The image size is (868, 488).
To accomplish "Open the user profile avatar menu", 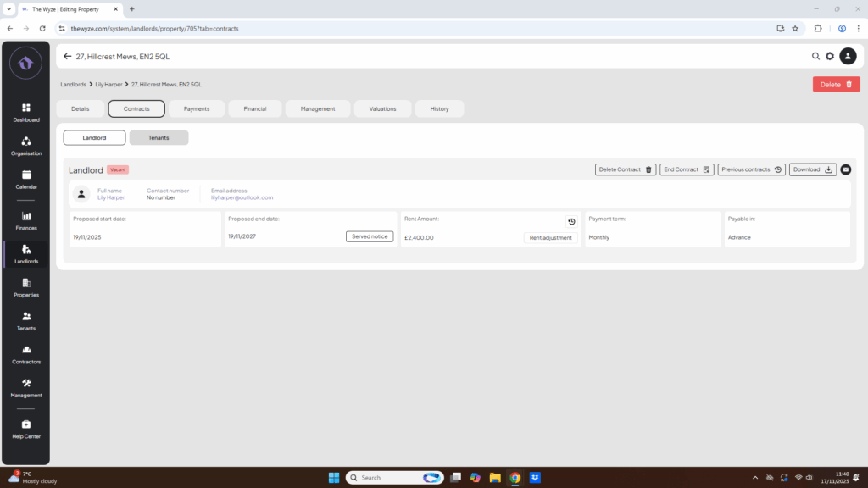I will (x=848, y=56).
